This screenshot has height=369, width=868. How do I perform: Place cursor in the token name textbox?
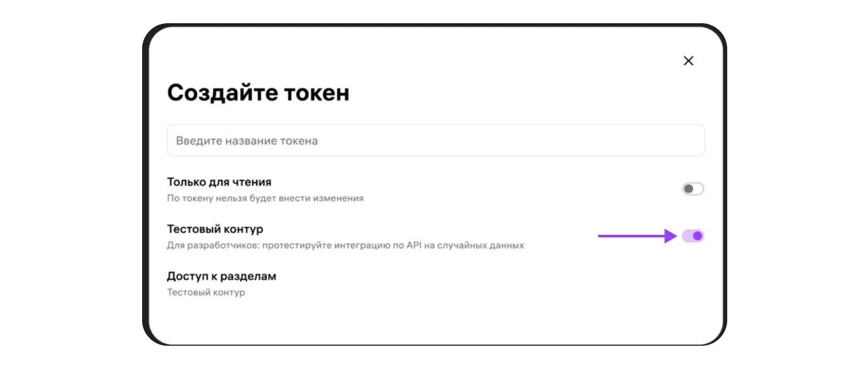coord(435,141)
